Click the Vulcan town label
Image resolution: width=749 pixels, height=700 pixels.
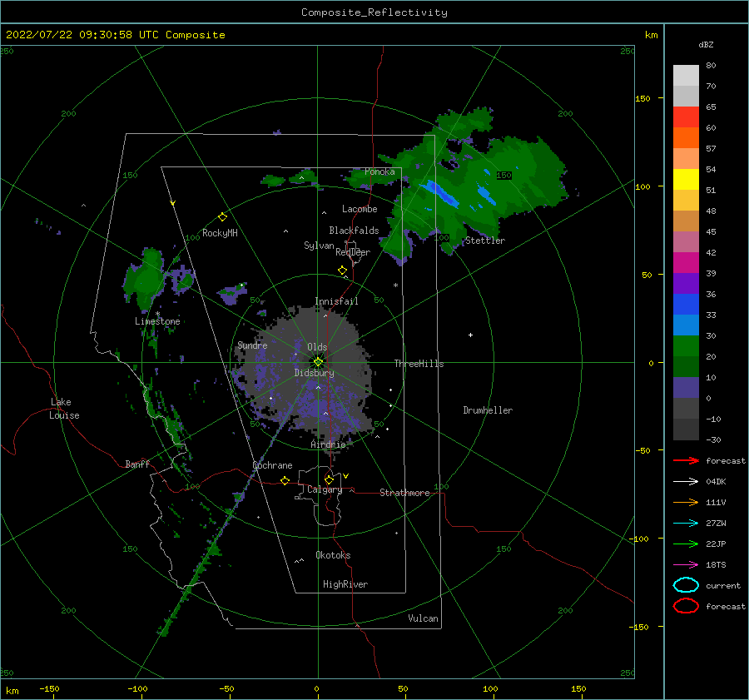(x=423, y=618)
